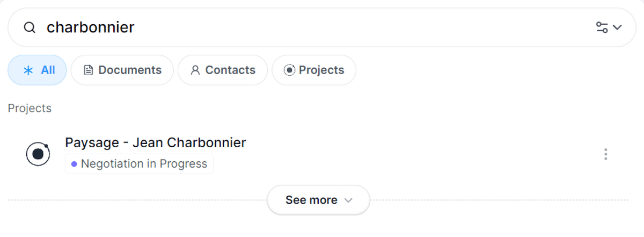Expand the filter options chevron

(617, 27)
